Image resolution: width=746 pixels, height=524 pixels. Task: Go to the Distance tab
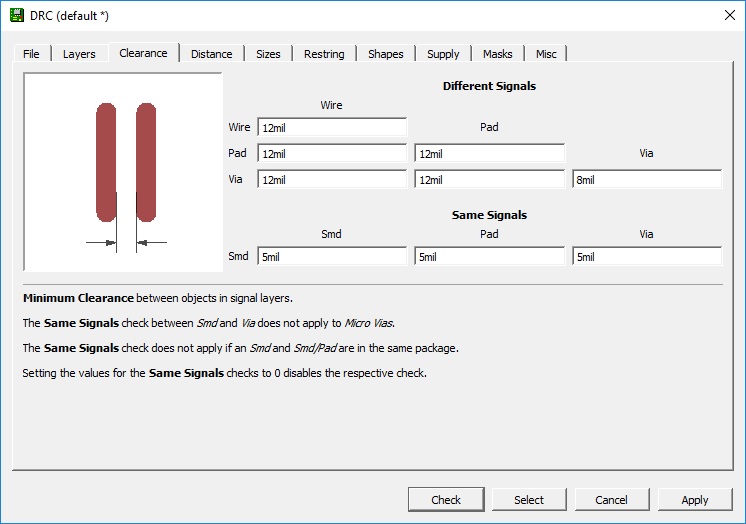point(212,54)
